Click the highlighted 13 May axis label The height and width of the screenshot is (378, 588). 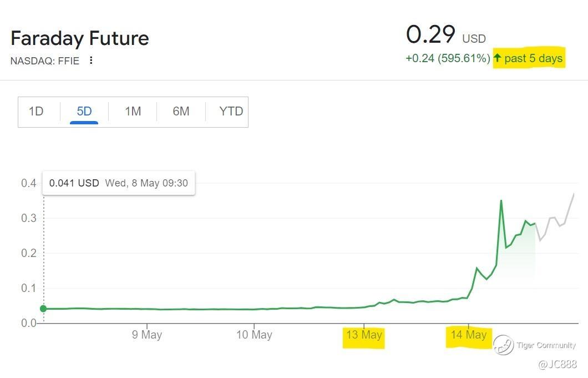(364, 335)
